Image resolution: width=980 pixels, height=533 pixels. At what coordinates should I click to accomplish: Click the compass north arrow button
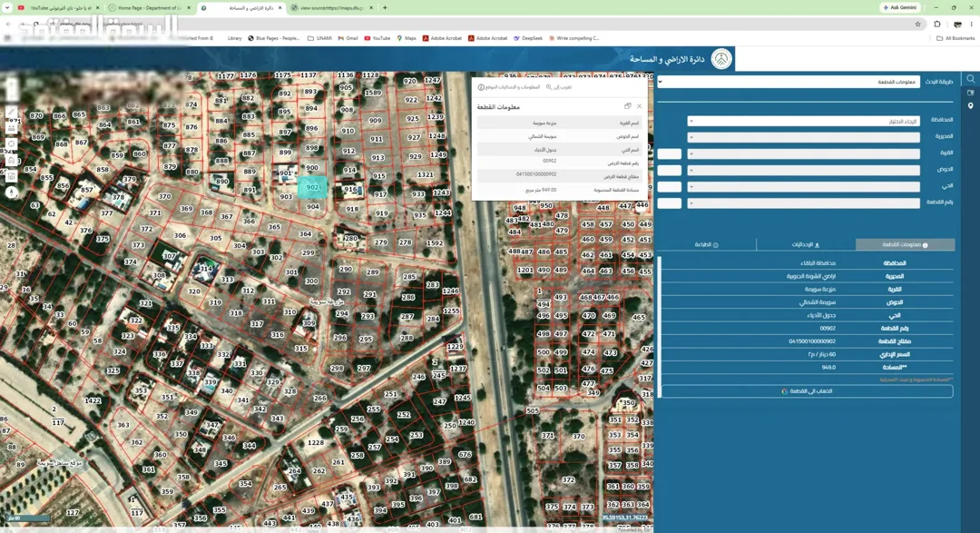pyautogui.click(x=11, y=192)
